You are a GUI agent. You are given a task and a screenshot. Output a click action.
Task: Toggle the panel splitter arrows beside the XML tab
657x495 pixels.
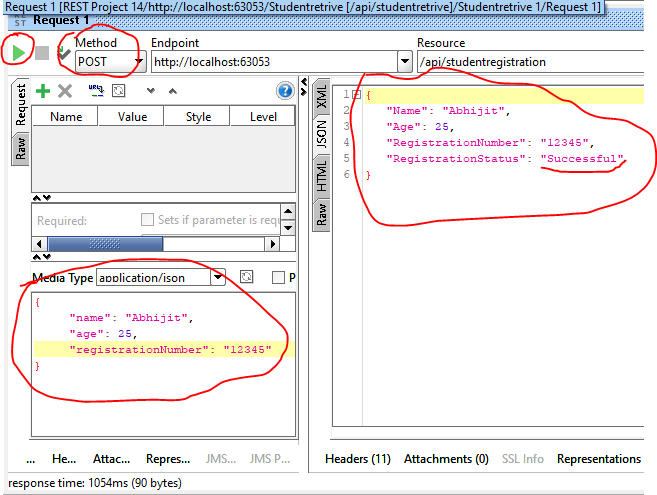304,86
